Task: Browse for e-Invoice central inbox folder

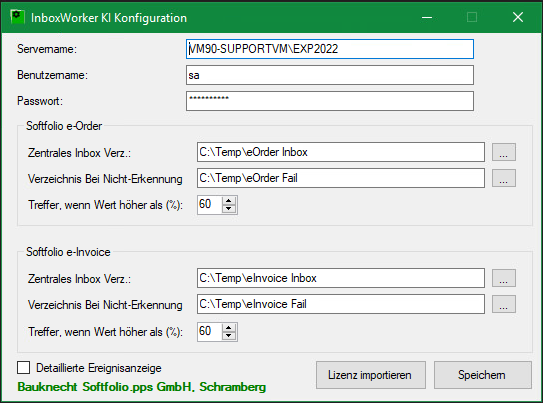Action: [x=504, y=278]
